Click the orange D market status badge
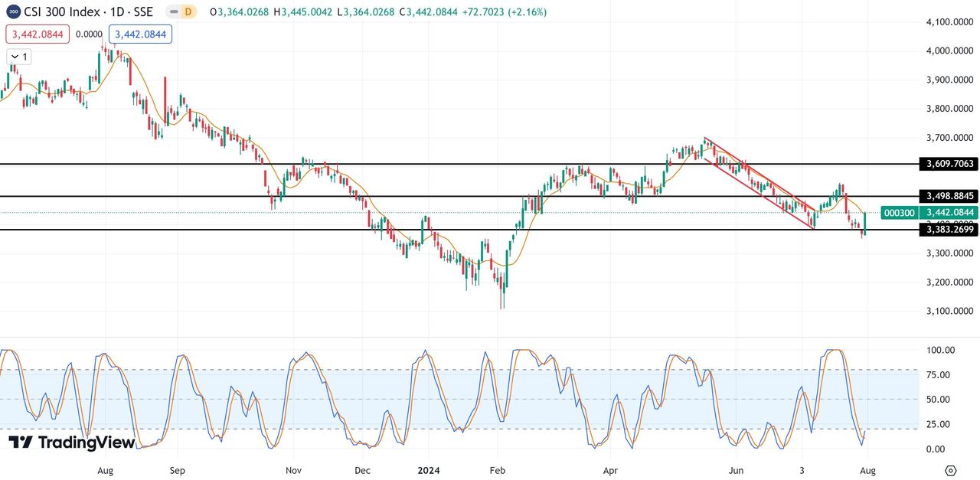Image resolution: width=980 pixels, height=480 pixels. (188, 12)
